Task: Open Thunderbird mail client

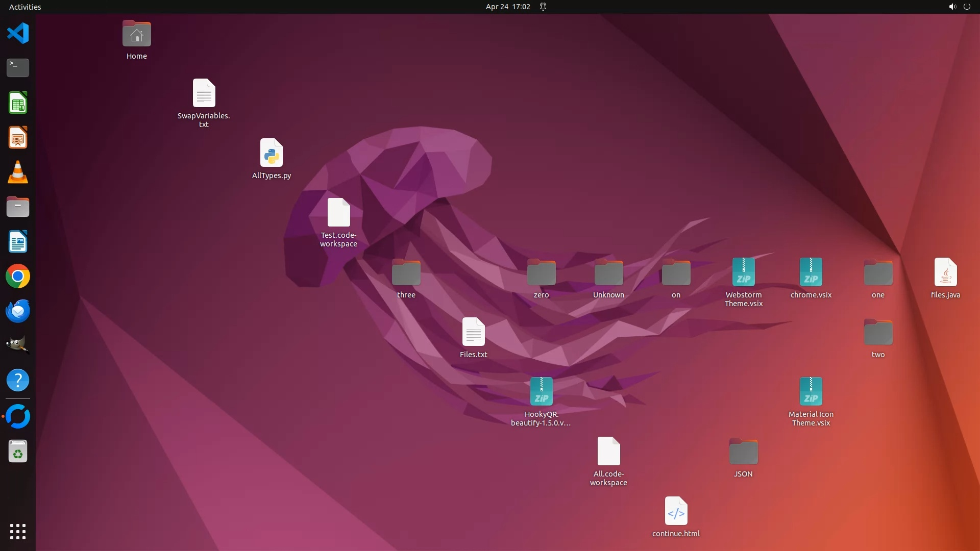Action: 18,311
